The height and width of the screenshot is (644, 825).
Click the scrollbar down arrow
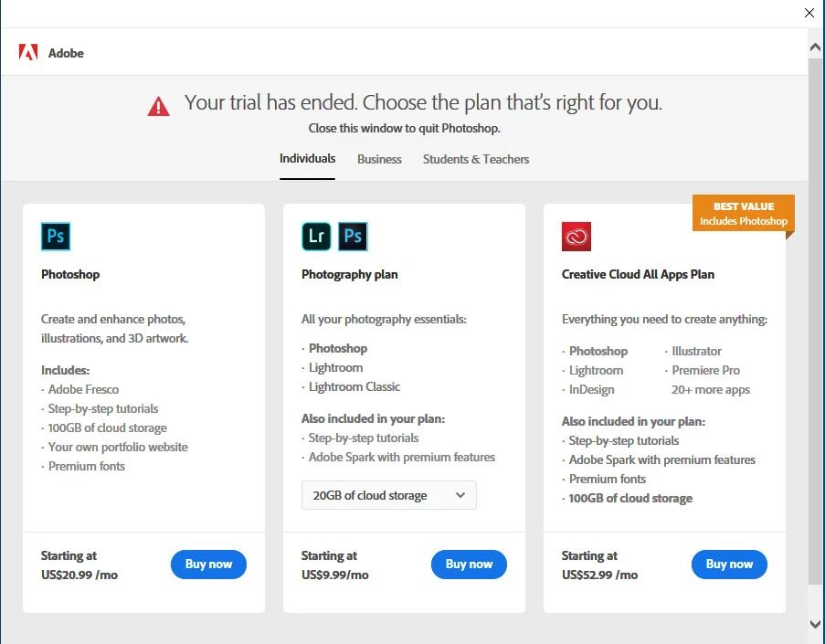click(x=816, y=625)
